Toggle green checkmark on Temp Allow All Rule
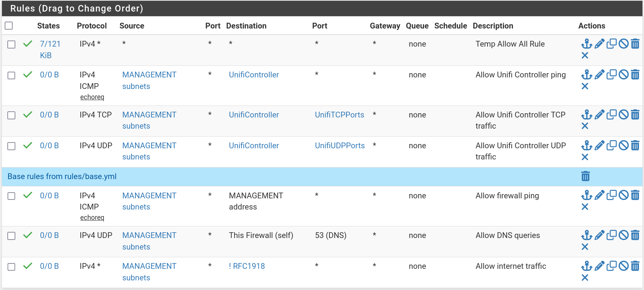 28,44
